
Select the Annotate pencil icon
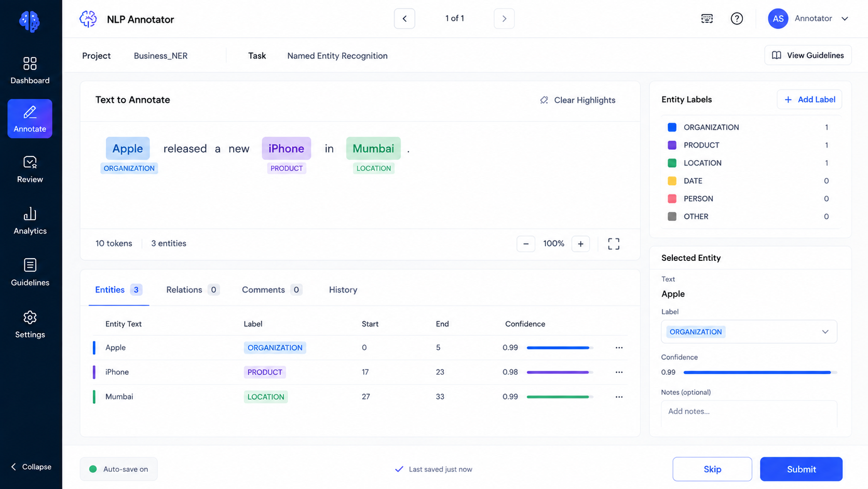point(30,112)
